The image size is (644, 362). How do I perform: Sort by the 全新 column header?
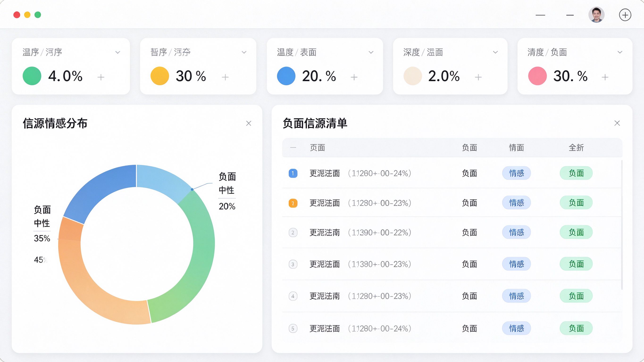coord(576,148)
